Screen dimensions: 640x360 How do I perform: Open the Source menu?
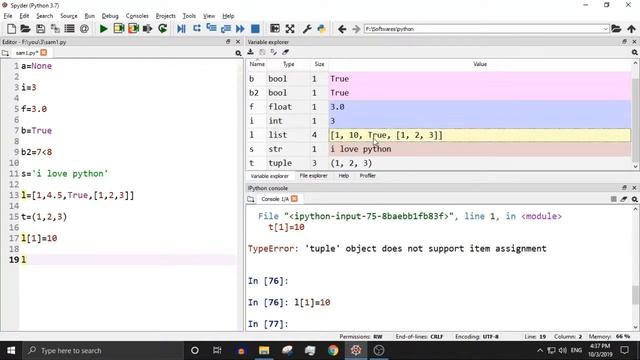pos(69,16)
